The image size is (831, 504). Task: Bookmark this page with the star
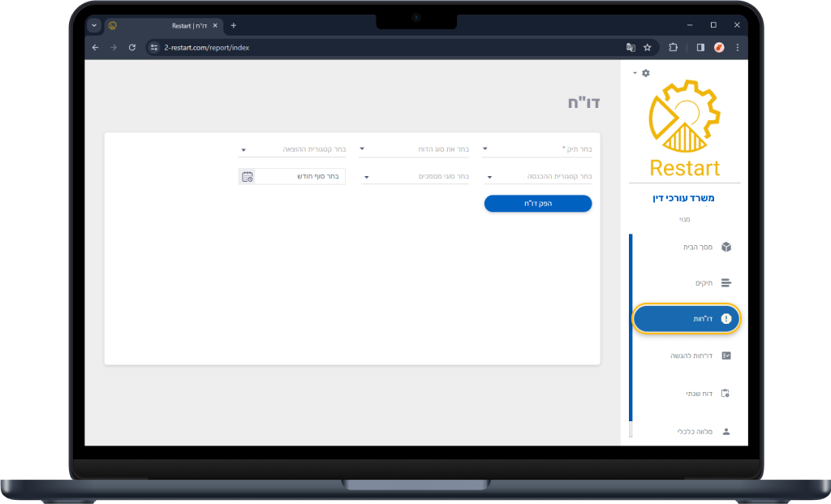(647, 48)
